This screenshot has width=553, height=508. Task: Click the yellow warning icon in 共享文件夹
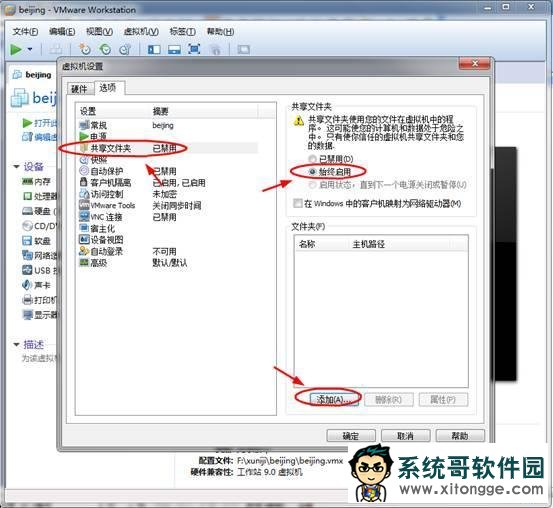coord(298,121)
